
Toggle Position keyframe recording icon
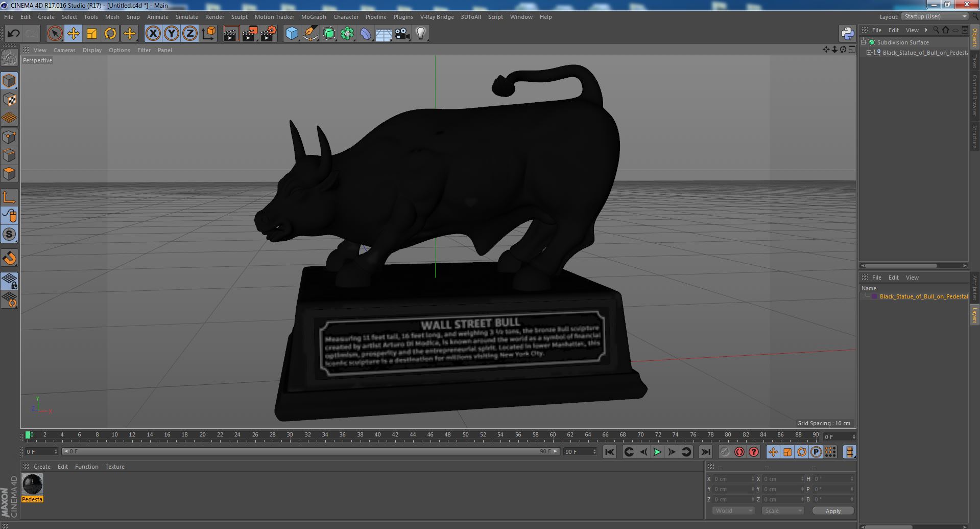pyautogui.click(x=773, y=452)
